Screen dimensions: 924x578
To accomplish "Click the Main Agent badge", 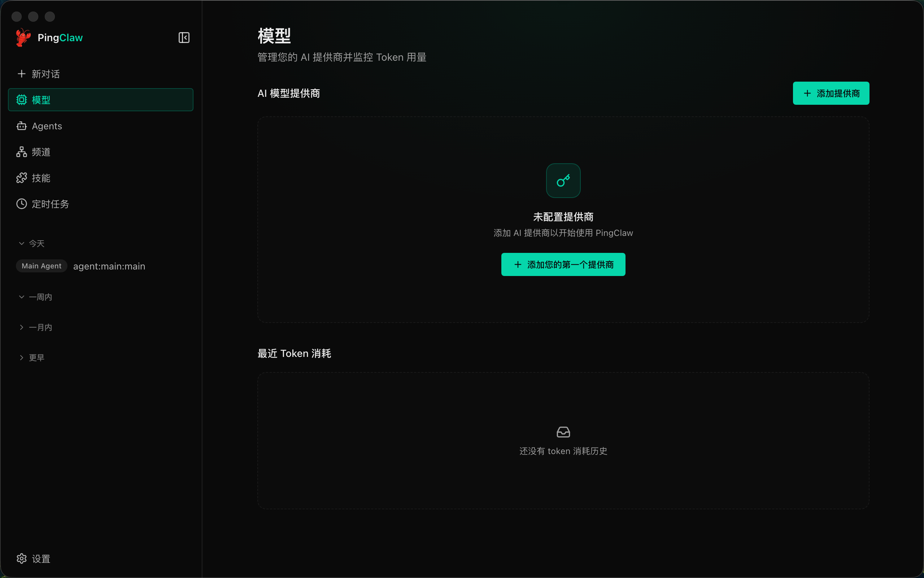I will pos(42,266).
